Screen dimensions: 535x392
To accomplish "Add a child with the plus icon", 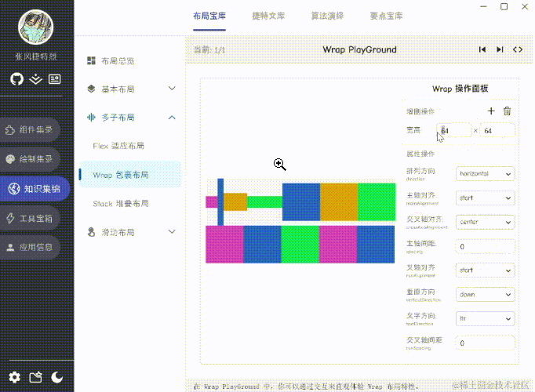I will (491, 111).
